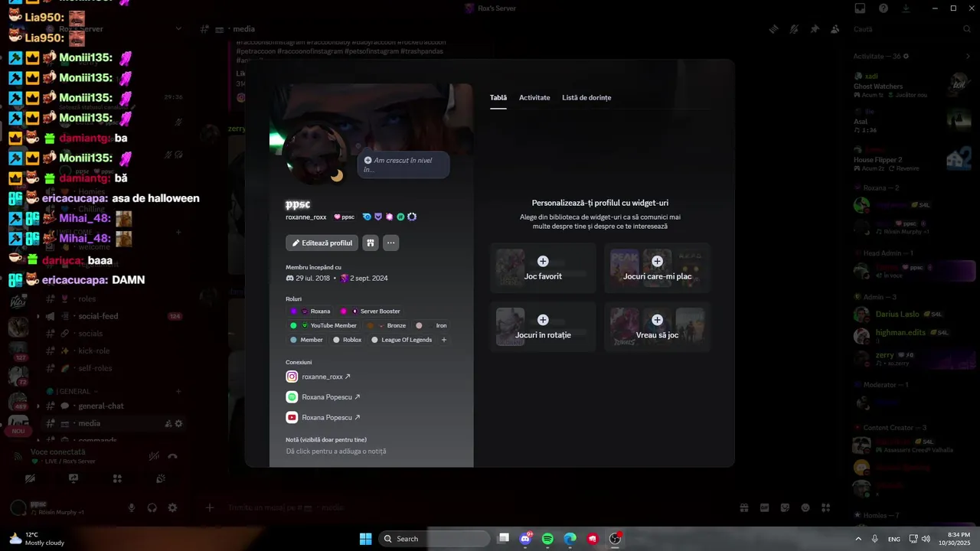Open Microsoft Edge from the taskbar
The image size is (980, 551).
point(570,539)
